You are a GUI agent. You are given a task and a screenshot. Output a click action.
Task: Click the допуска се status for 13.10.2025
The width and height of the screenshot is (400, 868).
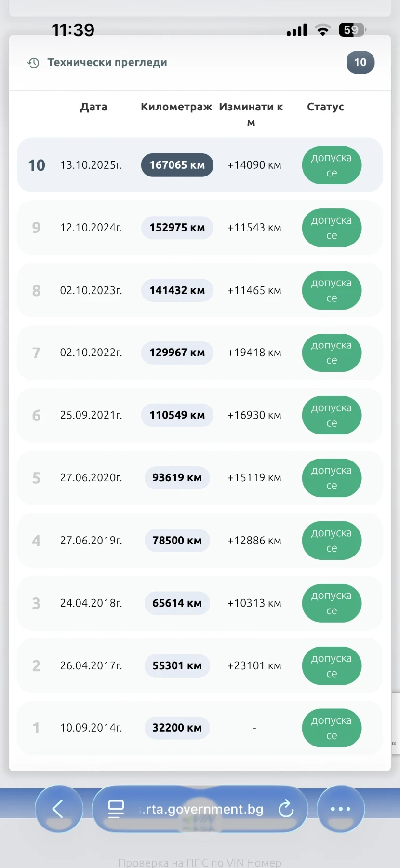(332, 165)
